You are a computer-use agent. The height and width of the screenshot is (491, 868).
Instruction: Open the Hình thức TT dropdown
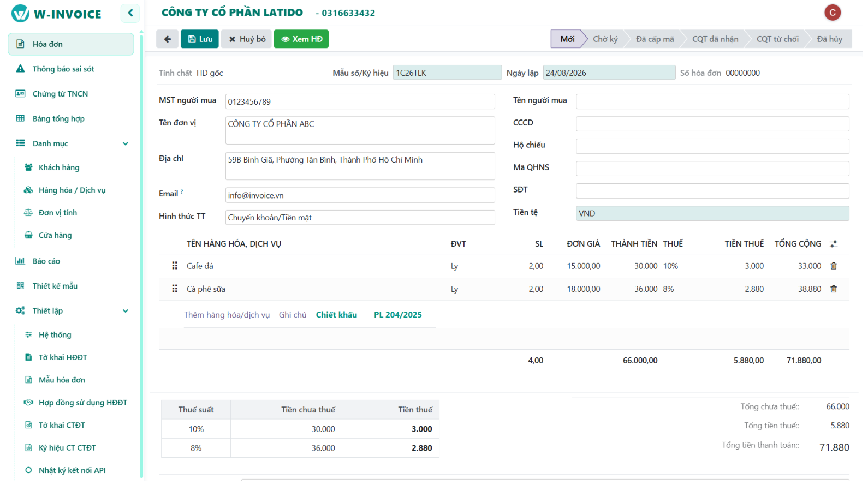pyautogui.click(x=360, y=217)
